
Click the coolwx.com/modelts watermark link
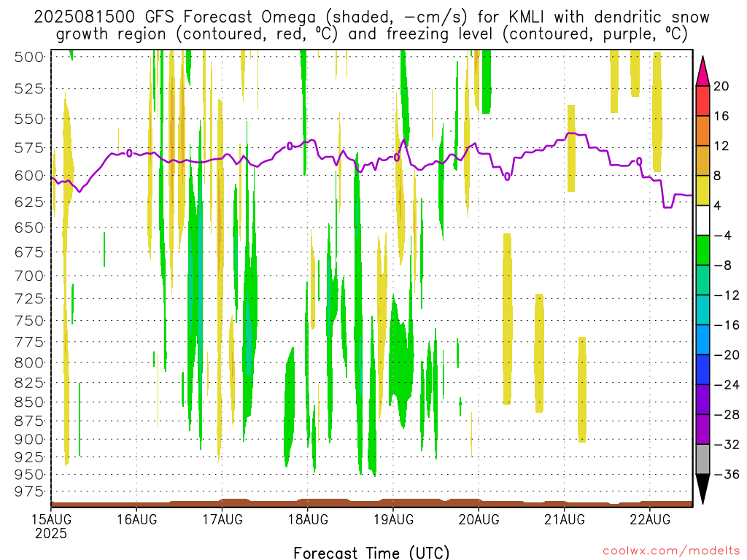click(x=671, y=551)
